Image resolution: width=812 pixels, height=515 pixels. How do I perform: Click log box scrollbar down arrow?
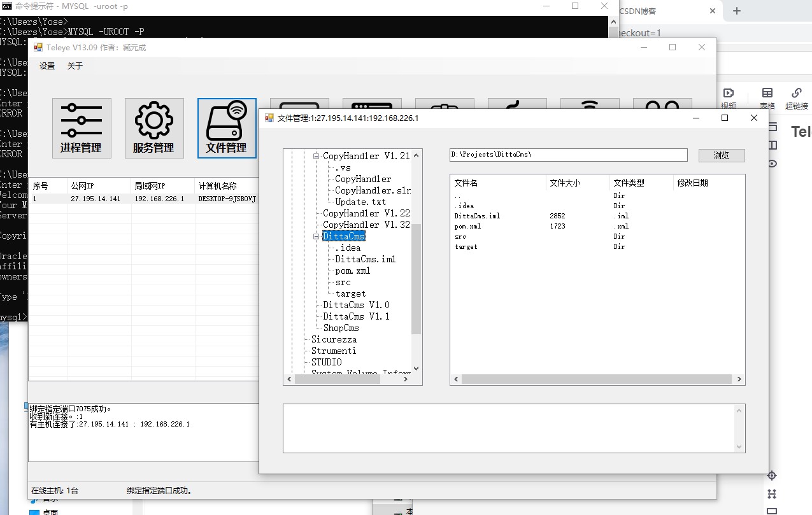point(739,447)
